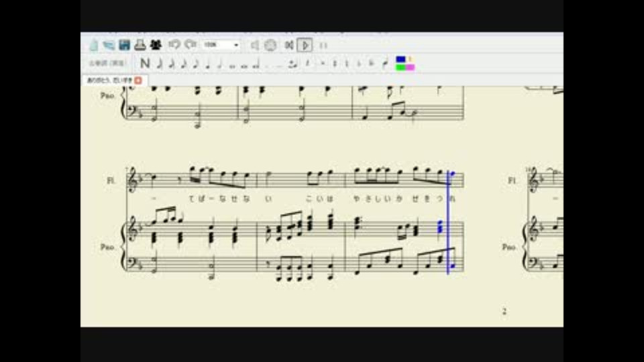Image resolution: width=644 pixels, height=362 pixels.
Task: Click the Pno. label of the middle system
Action: click(107, 247)
